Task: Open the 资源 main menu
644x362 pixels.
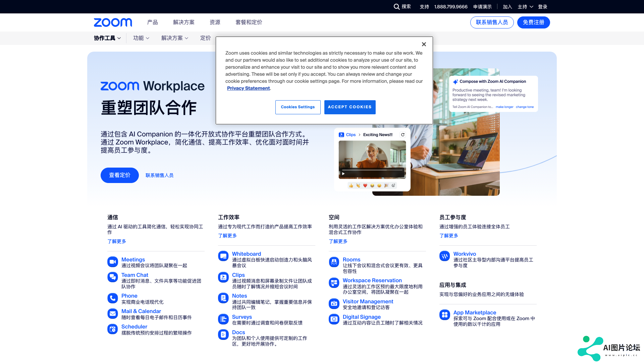Action: [215, 22]
